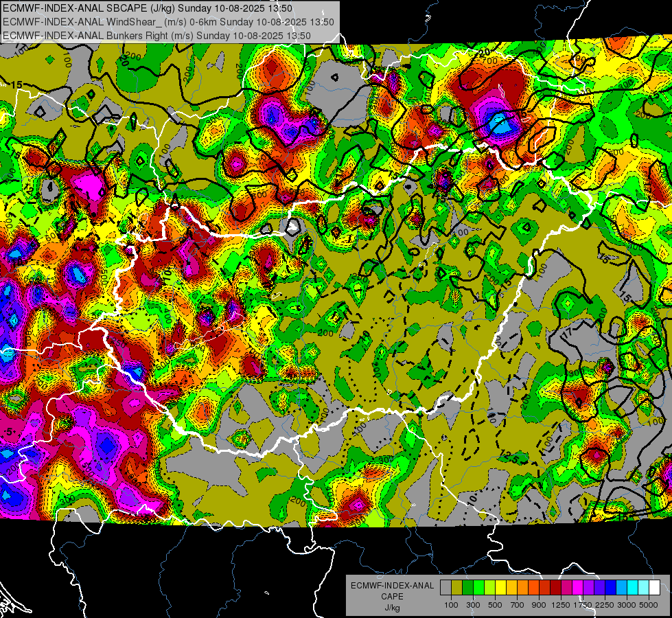Click the 3000 value in the legend scale

tap(627, 605)
